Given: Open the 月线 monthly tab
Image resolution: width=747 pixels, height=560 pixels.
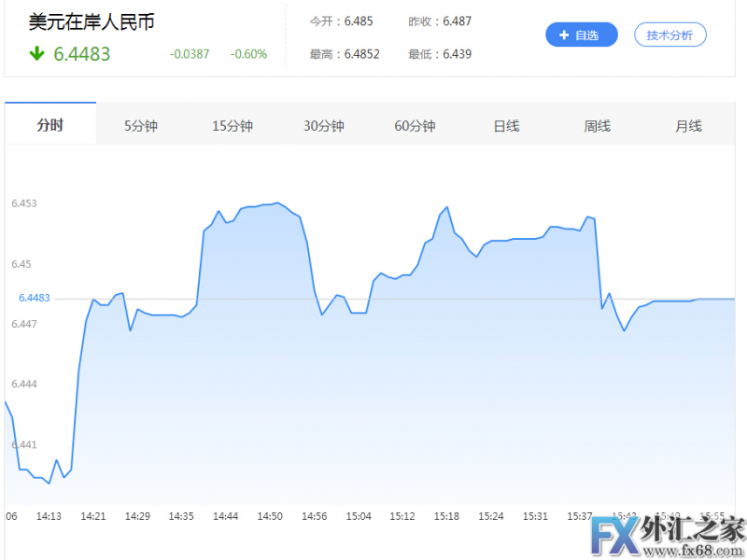Looking at the screenshot, I should (x=688, y=126).
